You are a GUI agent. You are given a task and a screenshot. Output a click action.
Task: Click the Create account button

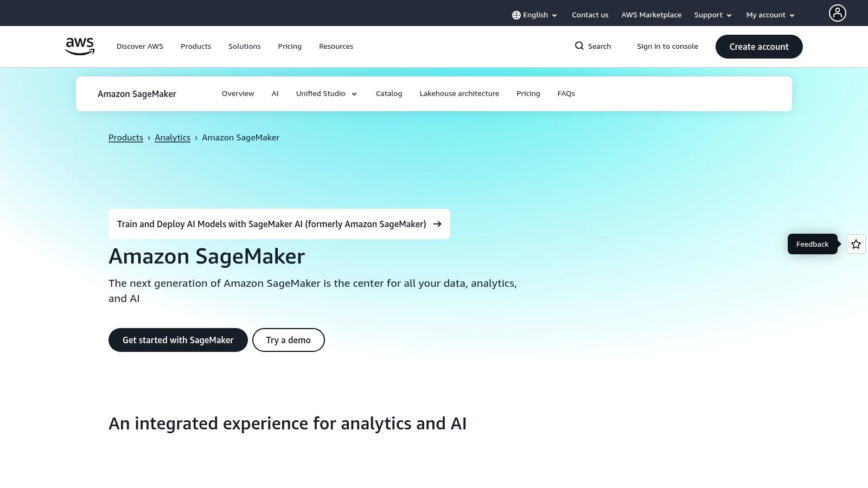click(x=759, y=47)
